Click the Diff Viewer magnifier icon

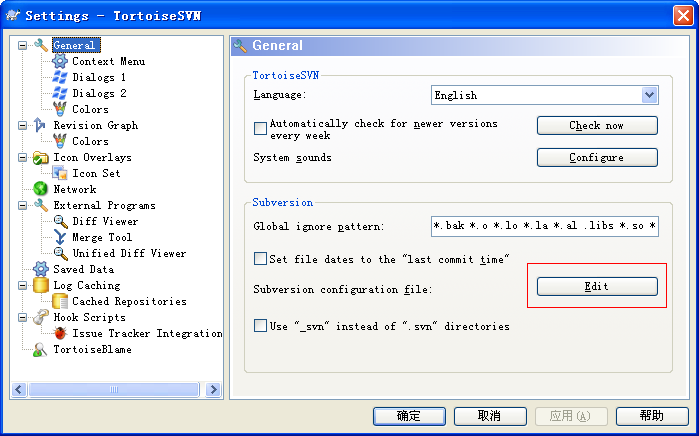click(60, 221)
